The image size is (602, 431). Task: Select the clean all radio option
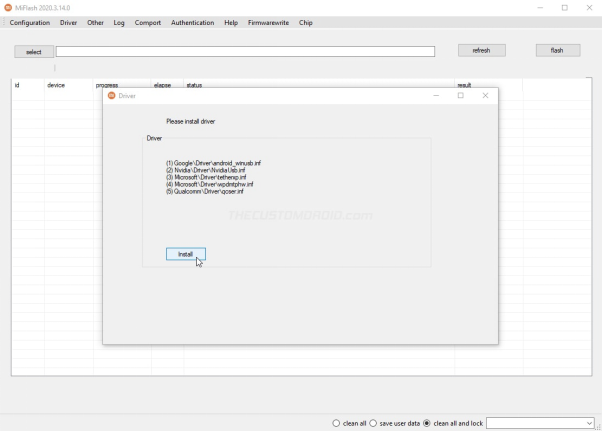coord(349,423)
